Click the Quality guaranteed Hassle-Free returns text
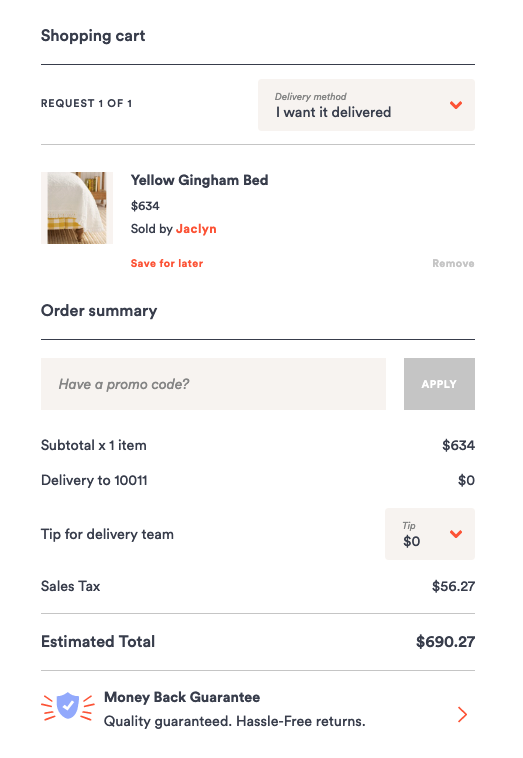 [234, 721]
